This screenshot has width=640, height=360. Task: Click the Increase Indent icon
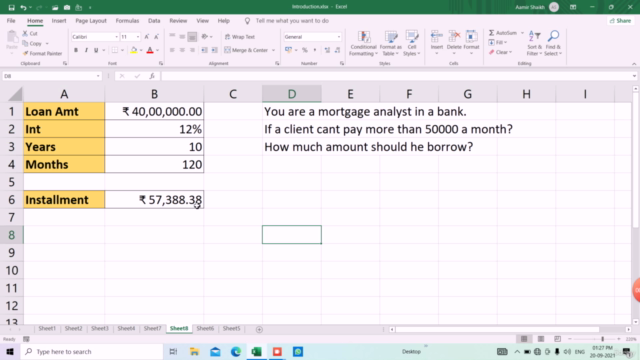(x=215, y=50)
